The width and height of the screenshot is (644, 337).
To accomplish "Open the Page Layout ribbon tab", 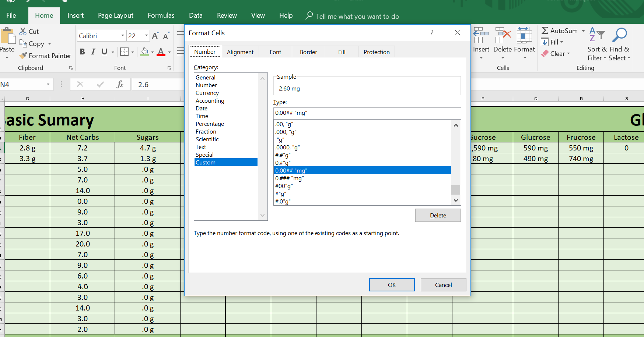I will 115,15.
